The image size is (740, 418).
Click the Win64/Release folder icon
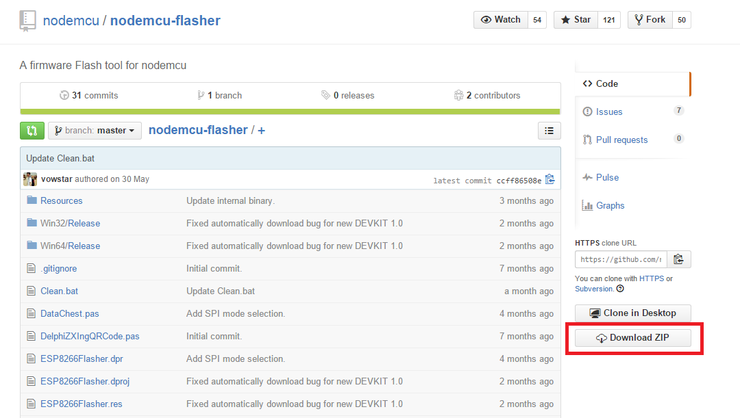point(32,245)
